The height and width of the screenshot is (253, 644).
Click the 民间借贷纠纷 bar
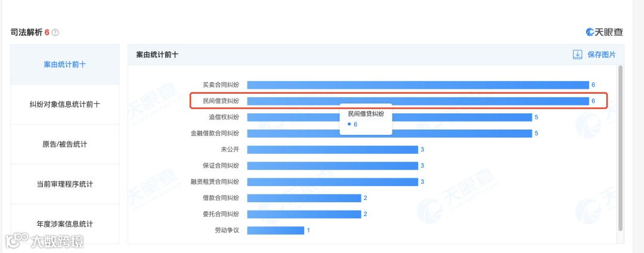[418, 101]
